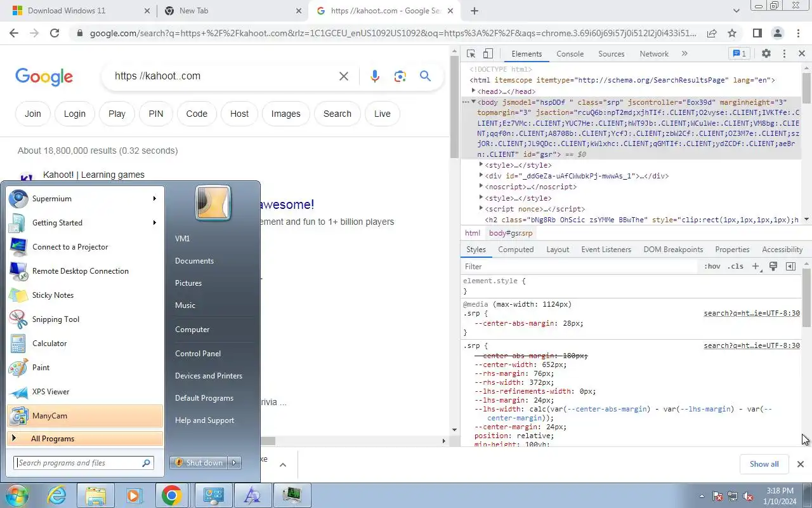Open the Layout tab in DevTools
The height and width of the screenshot is (508, 812).
pos(558,250)
